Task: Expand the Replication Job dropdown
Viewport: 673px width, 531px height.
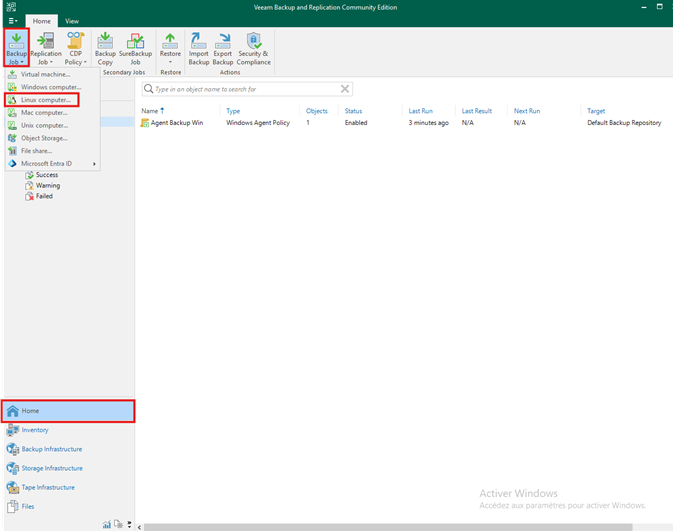Action: (46, 48)
